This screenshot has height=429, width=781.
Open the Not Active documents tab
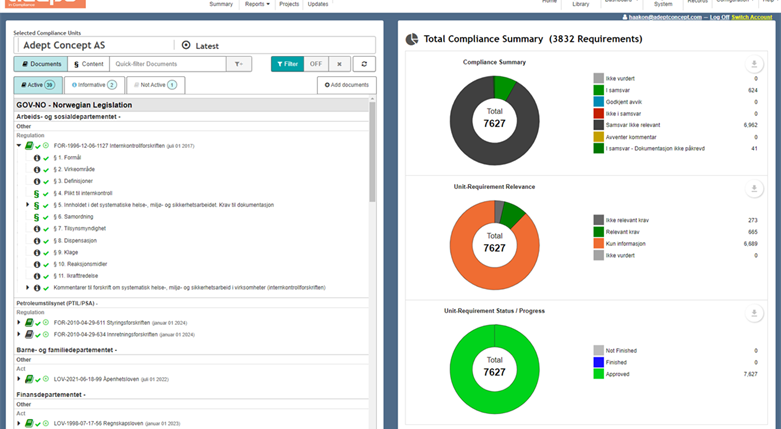[x=156, y=85]
